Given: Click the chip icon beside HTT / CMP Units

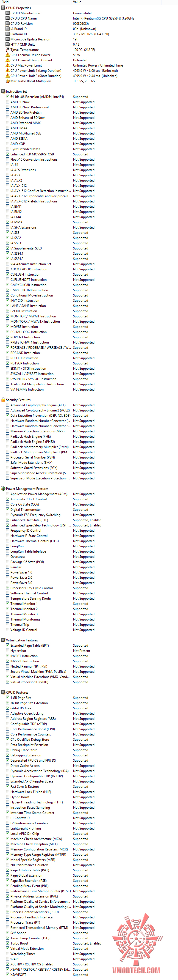Looking at the screenshot, I should point(8,45).
